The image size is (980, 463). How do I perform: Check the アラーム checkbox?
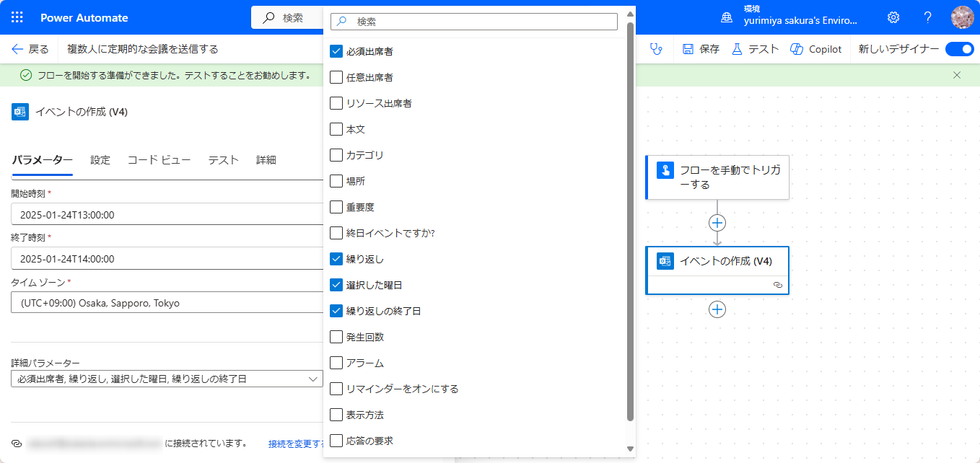click(336, 363)
